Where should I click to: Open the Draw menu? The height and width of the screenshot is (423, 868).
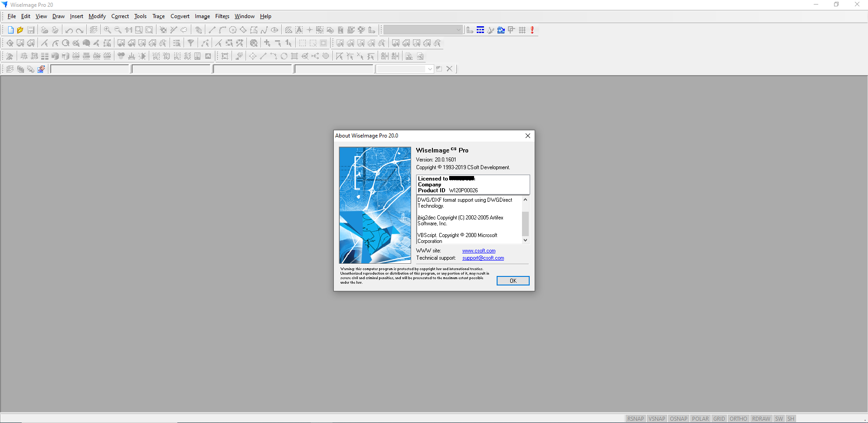[x=58, y=16]
